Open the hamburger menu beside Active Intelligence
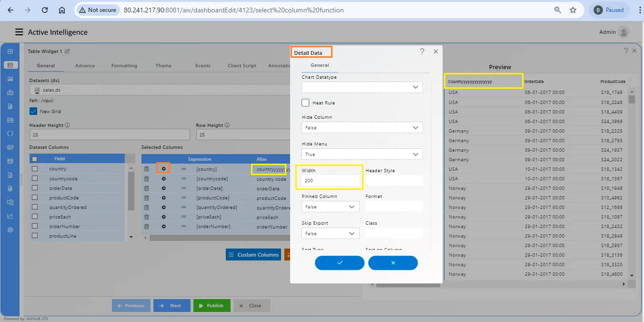 (19, 32)
